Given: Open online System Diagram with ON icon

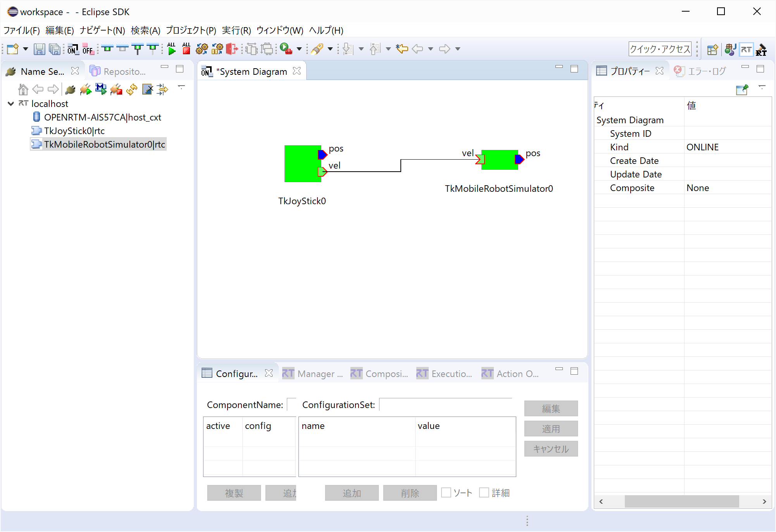Looking at the screenshot, I should click(72, 49).
